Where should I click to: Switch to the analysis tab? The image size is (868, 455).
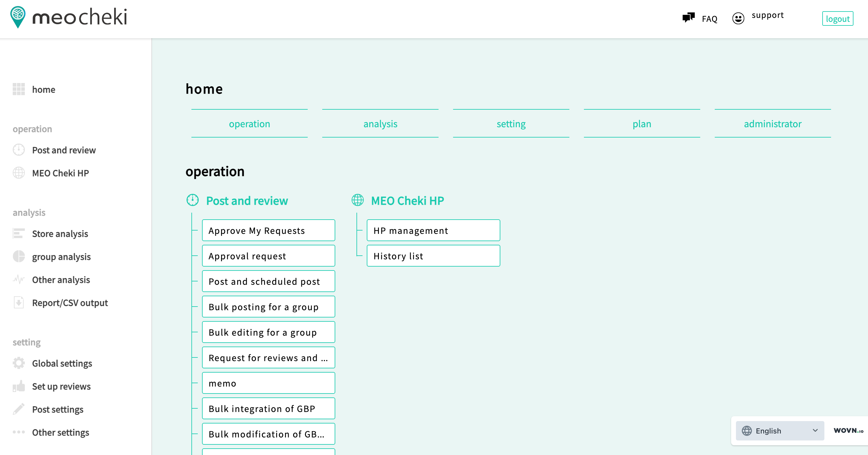(380, 124)
